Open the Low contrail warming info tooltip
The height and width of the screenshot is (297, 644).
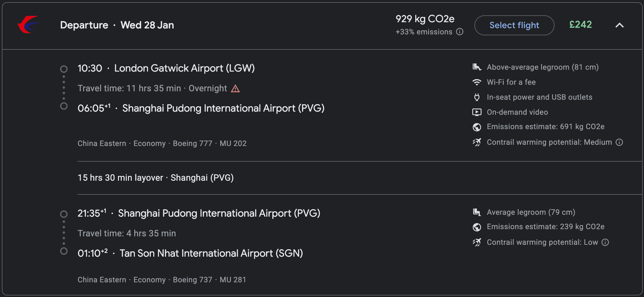click(x=606, y=242)
